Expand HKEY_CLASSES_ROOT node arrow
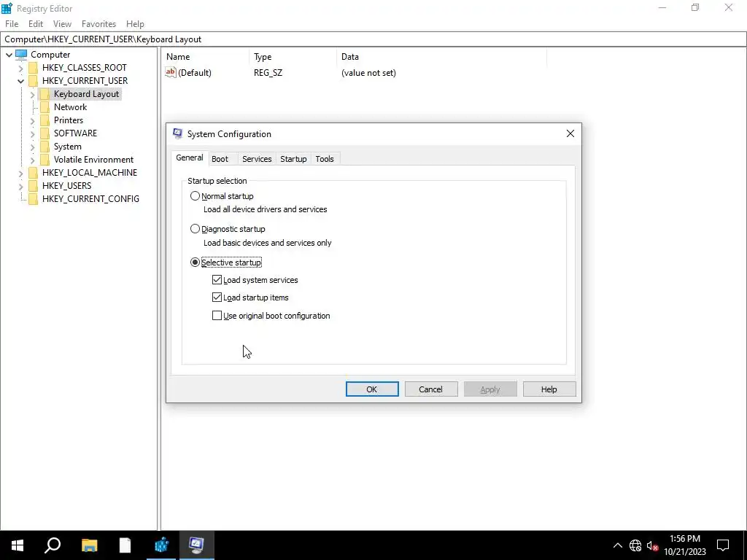Image resolution: width=747 pixels, height=560 pixels. (20, 68)
